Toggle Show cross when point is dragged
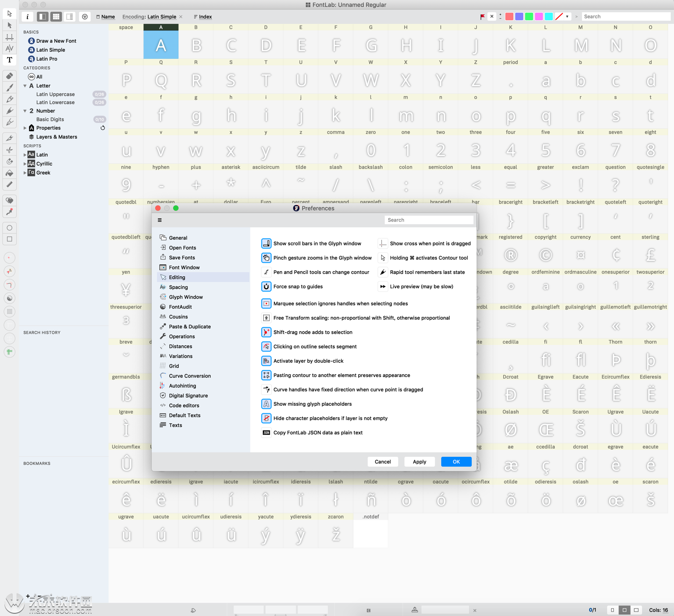674x616 pixels. tap(383, 243)
